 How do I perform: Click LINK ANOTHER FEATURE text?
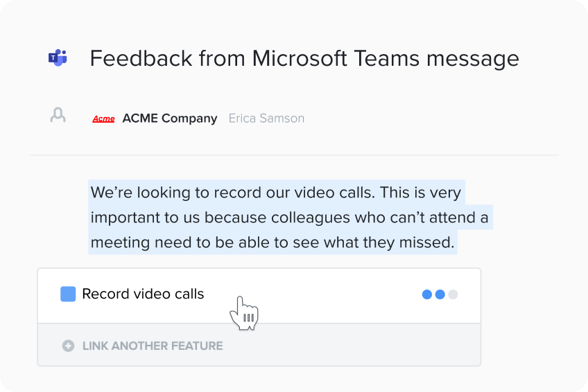pos(153,346)
